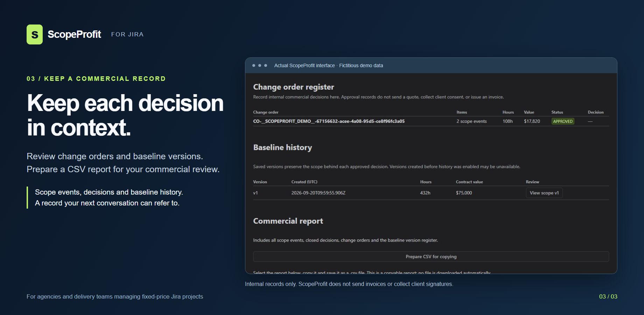Click the Change order column header
644x315 pixels.
pyautogui.click(x=266, y=112)
